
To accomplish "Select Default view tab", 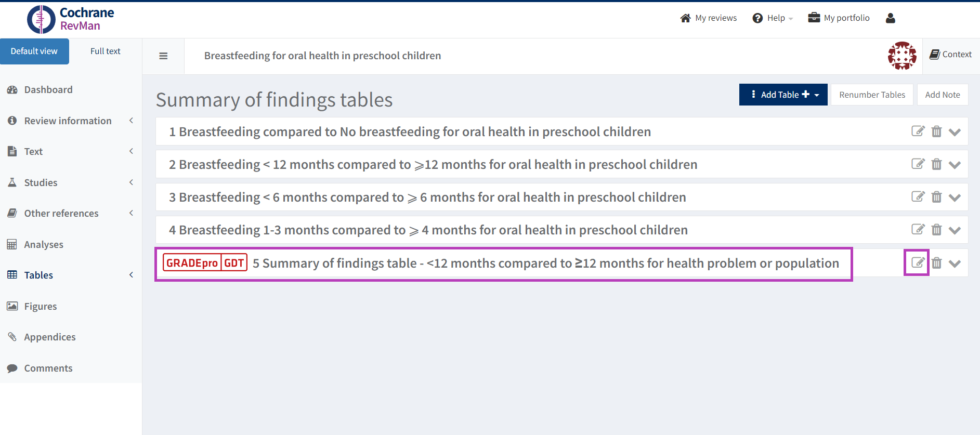I will pos(34,51).
